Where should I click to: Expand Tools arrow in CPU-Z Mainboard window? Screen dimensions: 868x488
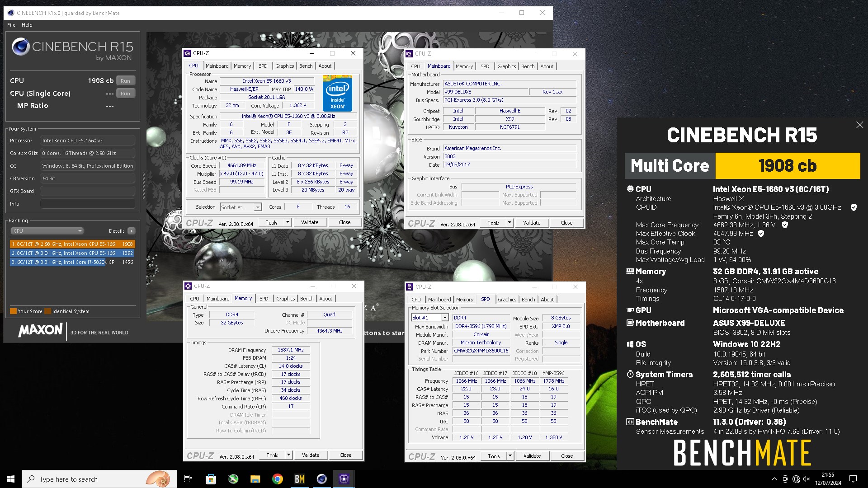[509, 223]
